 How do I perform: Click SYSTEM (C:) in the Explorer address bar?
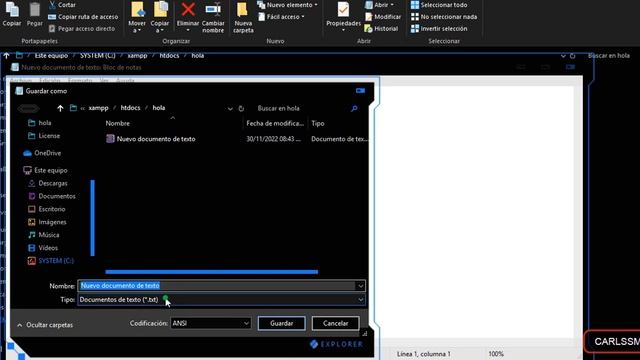pyautogui.click(x=97, y=56)
